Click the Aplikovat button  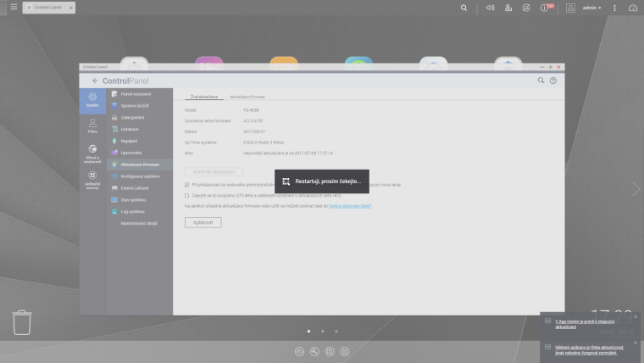(203, 222)
